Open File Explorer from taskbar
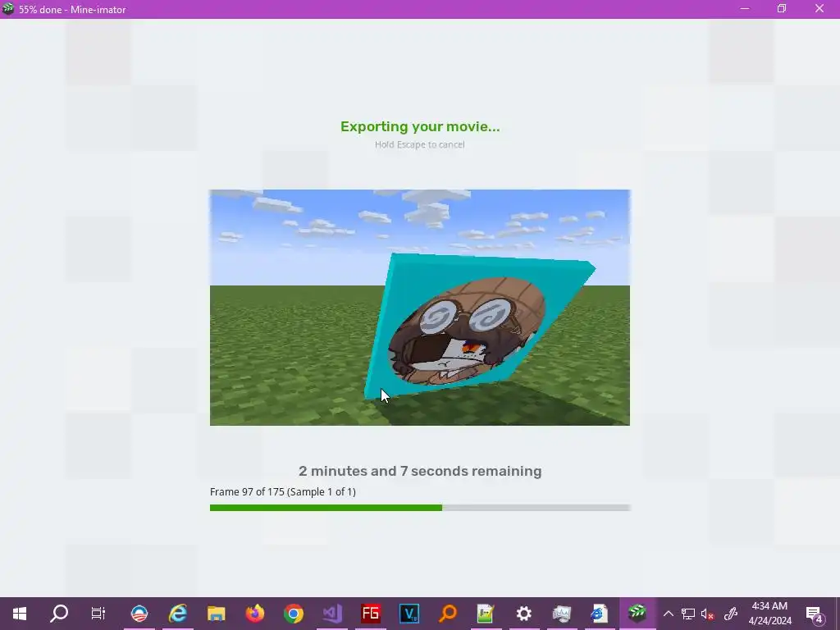Screen dimensions: 840x630 217,614
